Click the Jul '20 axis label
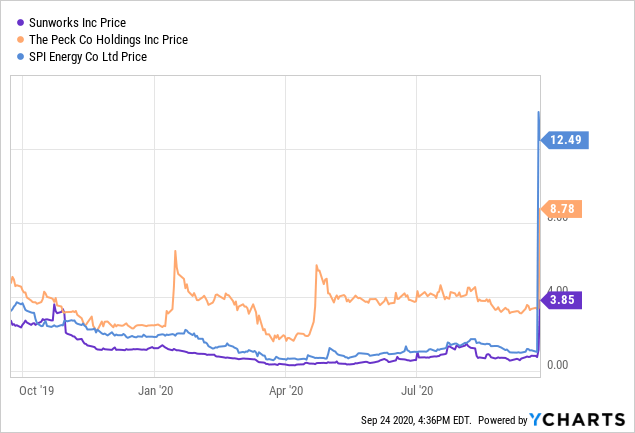The width and height of the screenshot is (635, 433). click(x=416, y=390)
